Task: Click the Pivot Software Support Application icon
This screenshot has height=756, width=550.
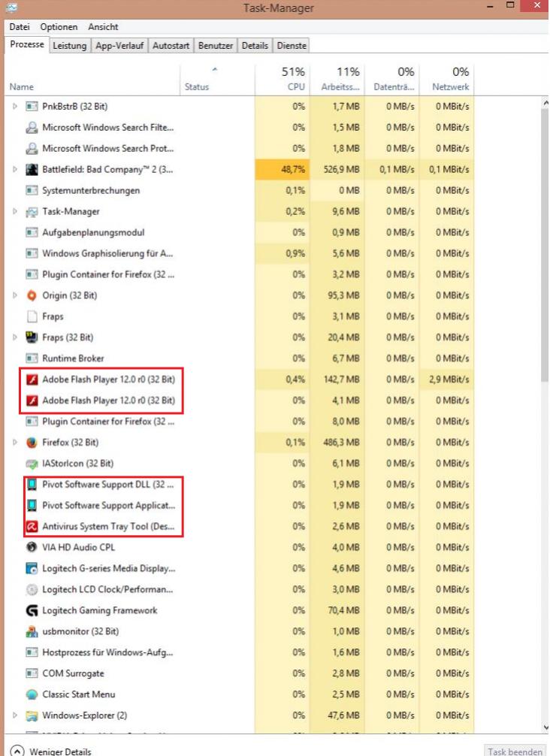Action: 32,505
